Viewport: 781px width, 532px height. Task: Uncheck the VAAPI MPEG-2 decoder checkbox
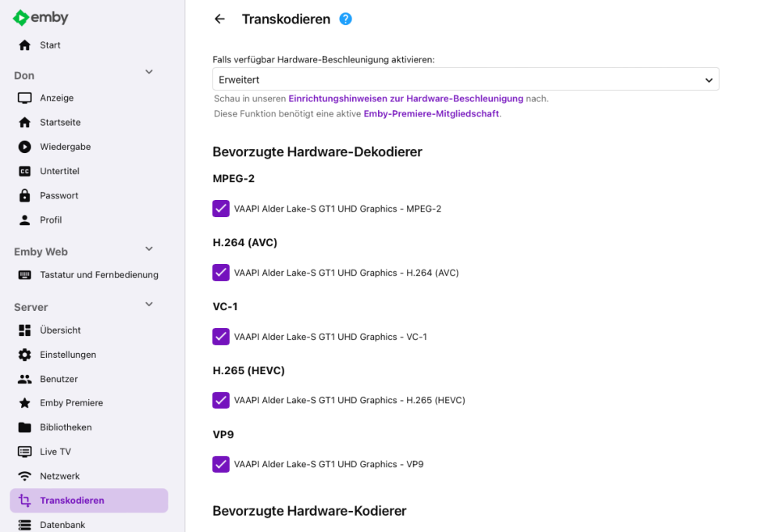pyautogui.click(x=221, y=209)
